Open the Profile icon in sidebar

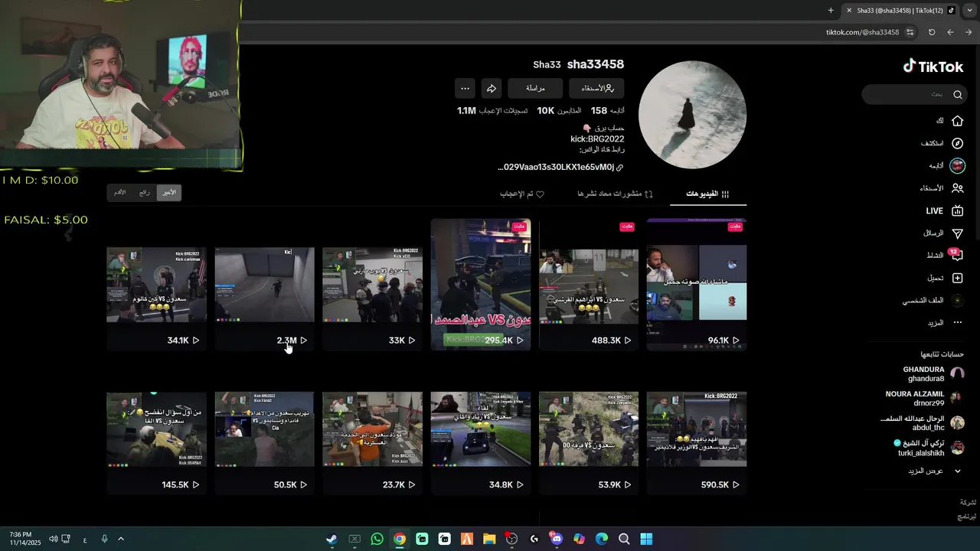pyautogui.click(x=957, y=301)
